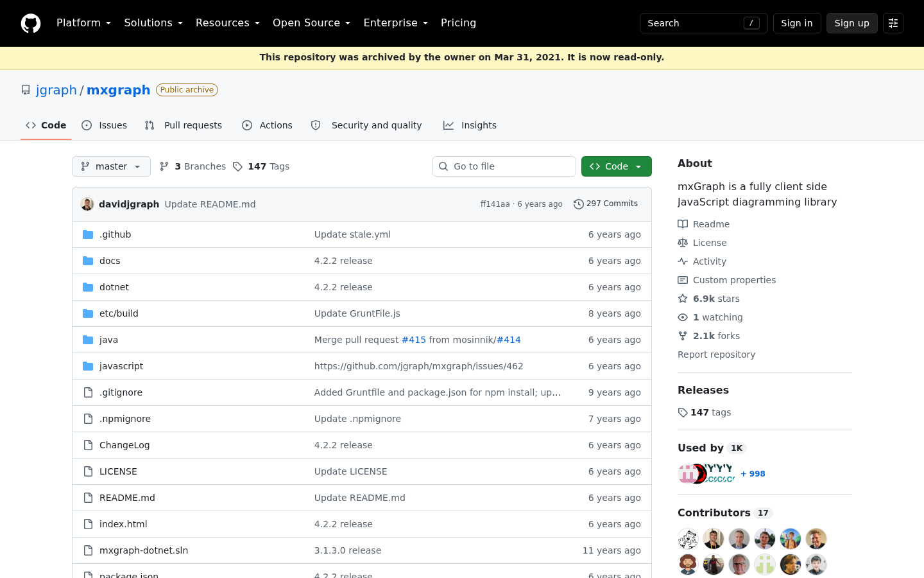Open the master branch dropdown
The width and height of the screenshot is (924, 578).
111,166
